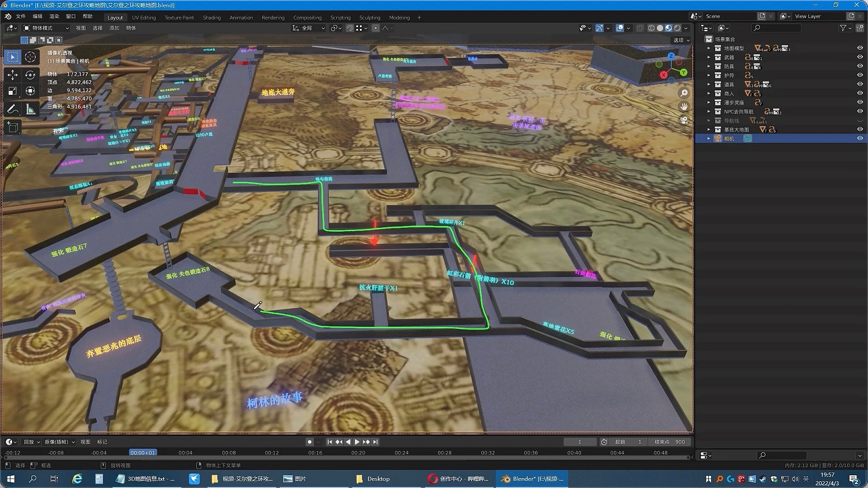
Task: Activate the 3D Cursor tool
Action: point(30,57)
